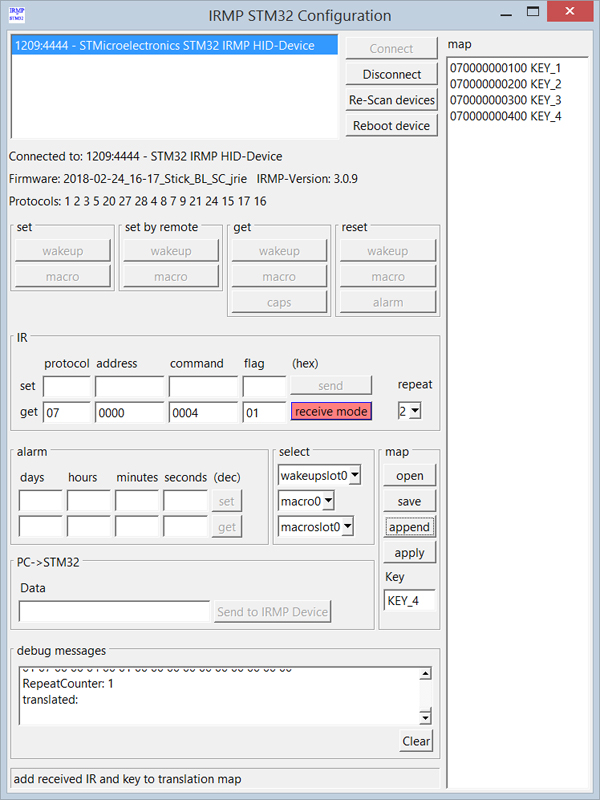Click get protocol field showing 07
Viewport: 600px width, 800px height.
click(x=67, y=412)
